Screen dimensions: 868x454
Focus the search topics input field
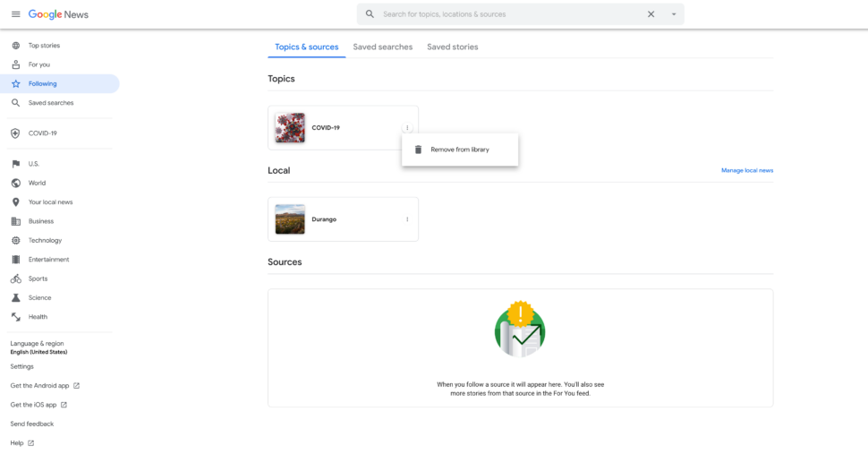coord(512,14)
